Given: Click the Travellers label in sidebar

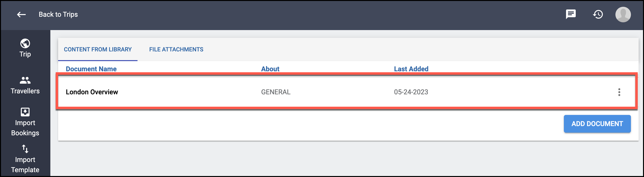Looking at the screenshot, I should click(25, 91).
